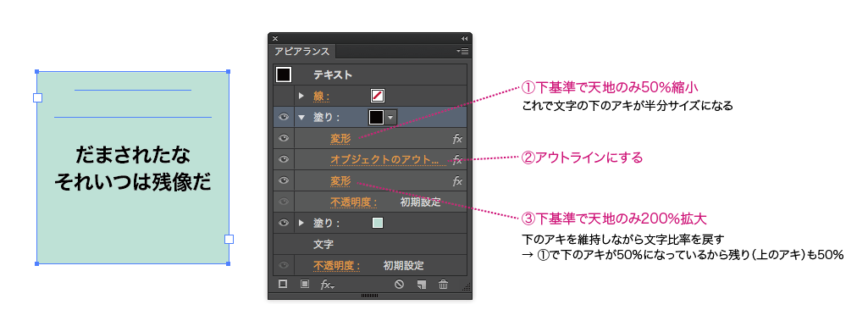Click the text それいつは残像だ in the green box

133,182
